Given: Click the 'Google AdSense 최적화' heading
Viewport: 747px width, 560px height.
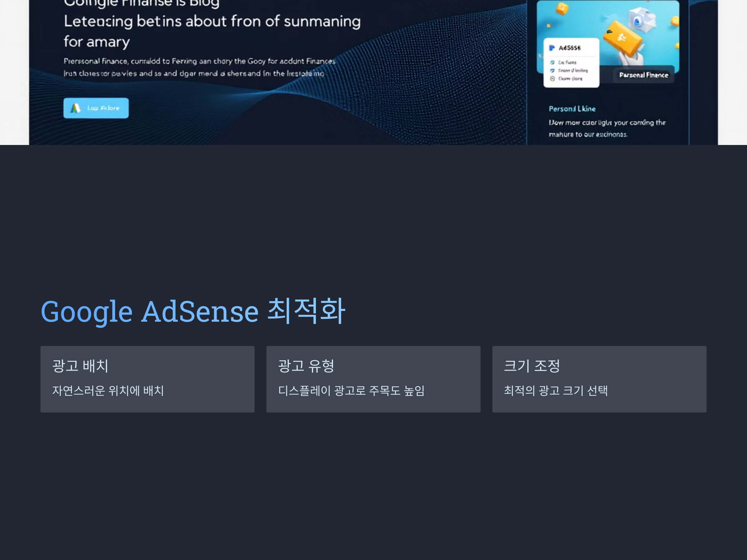Looking at the screenshot, I should click(192, 311).
